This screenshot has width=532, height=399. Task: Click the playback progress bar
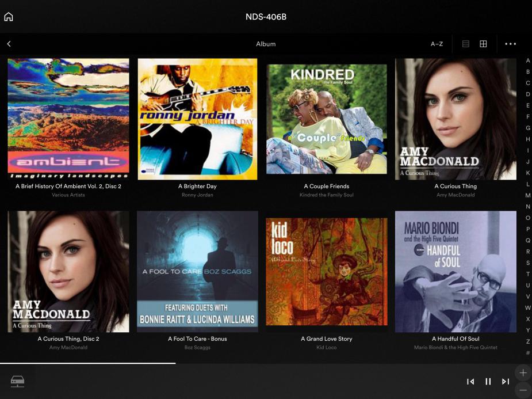(x=87, y=363)
